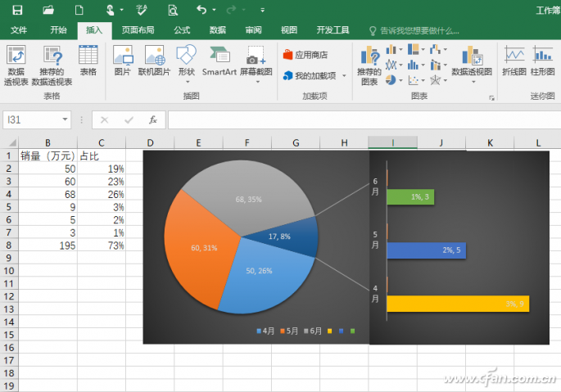Select the green 1%, 3 bar
The image size is (561, 392).
[x=410, y=196]
